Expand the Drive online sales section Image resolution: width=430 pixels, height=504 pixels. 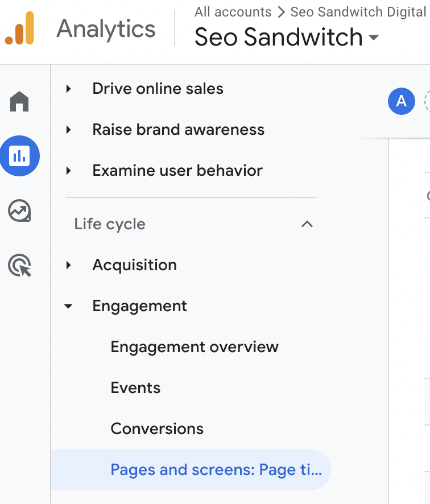coord(69,89)
